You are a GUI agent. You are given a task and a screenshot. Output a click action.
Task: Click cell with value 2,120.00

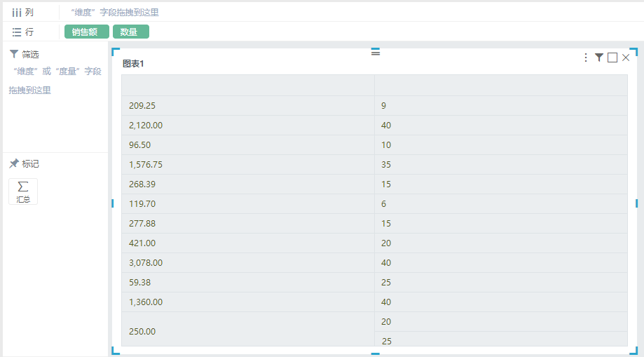[x=248, y=126]
